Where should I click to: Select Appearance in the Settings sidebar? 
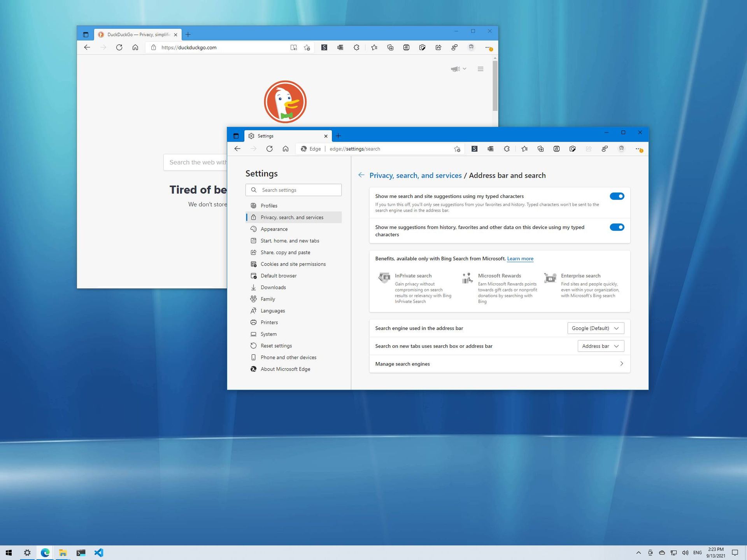tap(274, 229)
